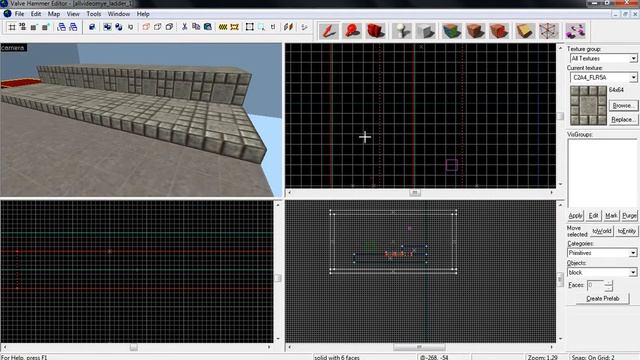The width and height of the screenshot is (640, 360).
Task: Click the Save Window State icon
Action: (73, 27)
